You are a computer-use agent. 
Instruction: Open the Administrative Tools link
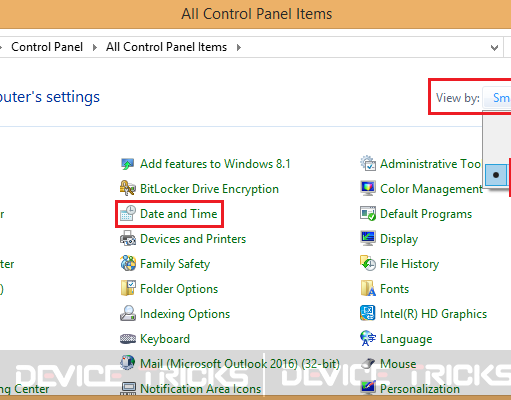pos(431,164)
